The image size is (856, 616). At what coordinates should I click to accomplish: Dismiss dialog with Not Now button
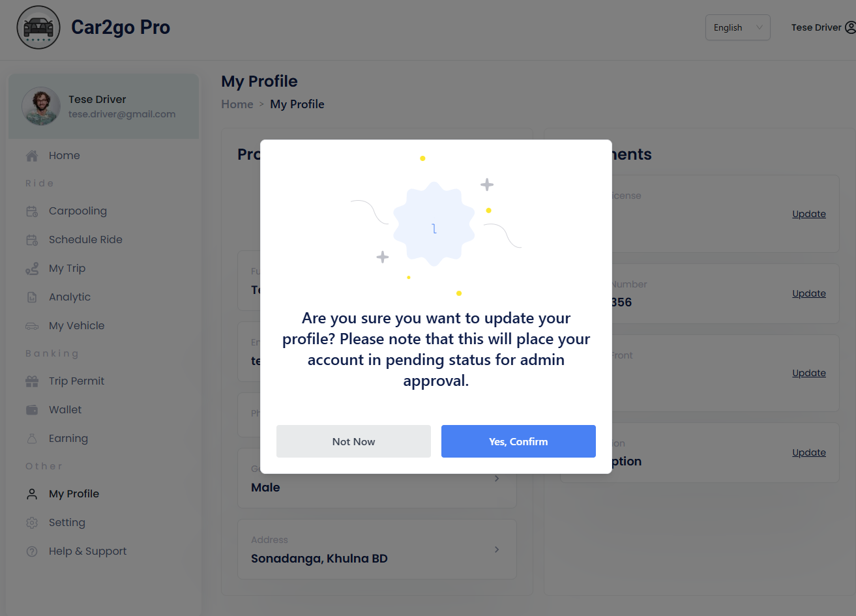[x=353, y=441]
